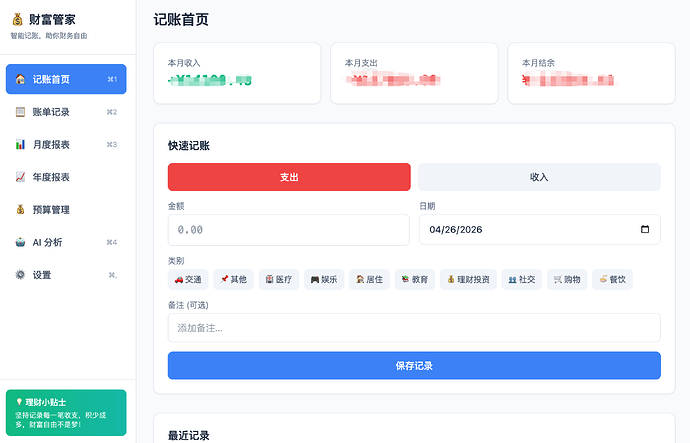Open 设置 from the sidebar
Screen dimensions: 690x443
click(x=66, y=275)
